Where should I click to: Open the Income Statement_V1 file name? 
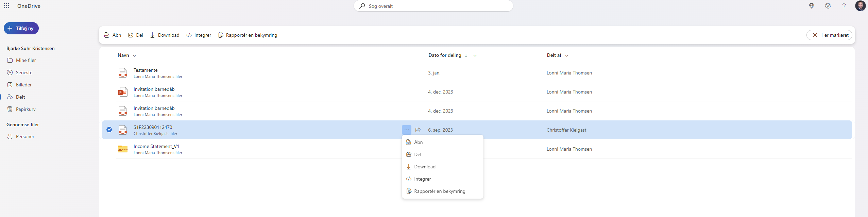156,146
